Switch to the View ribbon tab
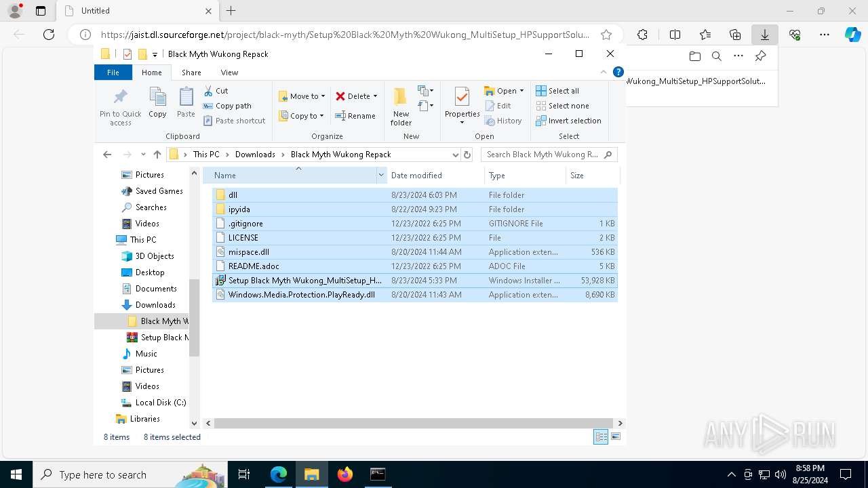Image resolution: width=868 pixels, height=488 pixels. (x=229, y=73)
